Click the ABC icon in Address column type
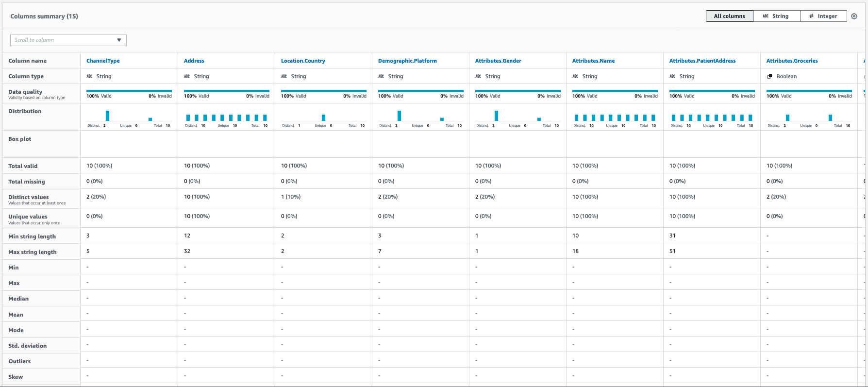Image resolution: width=868 pixels, height=387 pixels. tap(187, 76)
